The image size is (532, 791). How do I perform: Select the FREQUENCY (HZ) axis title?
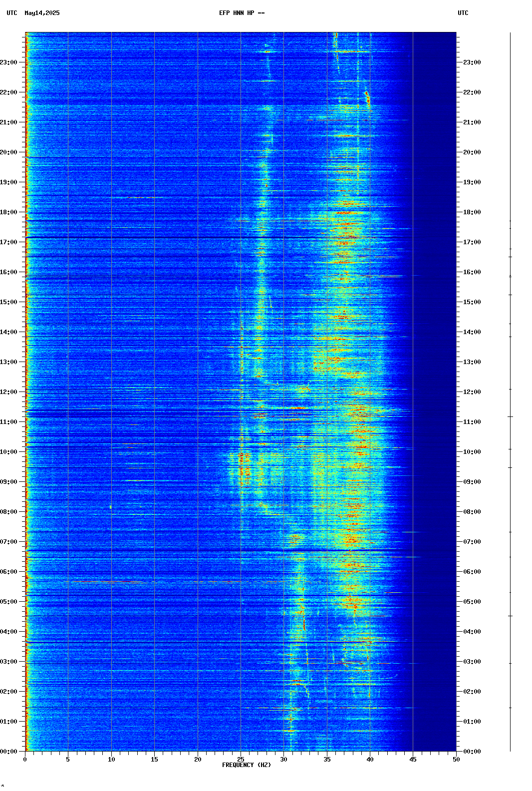point(247,765)
